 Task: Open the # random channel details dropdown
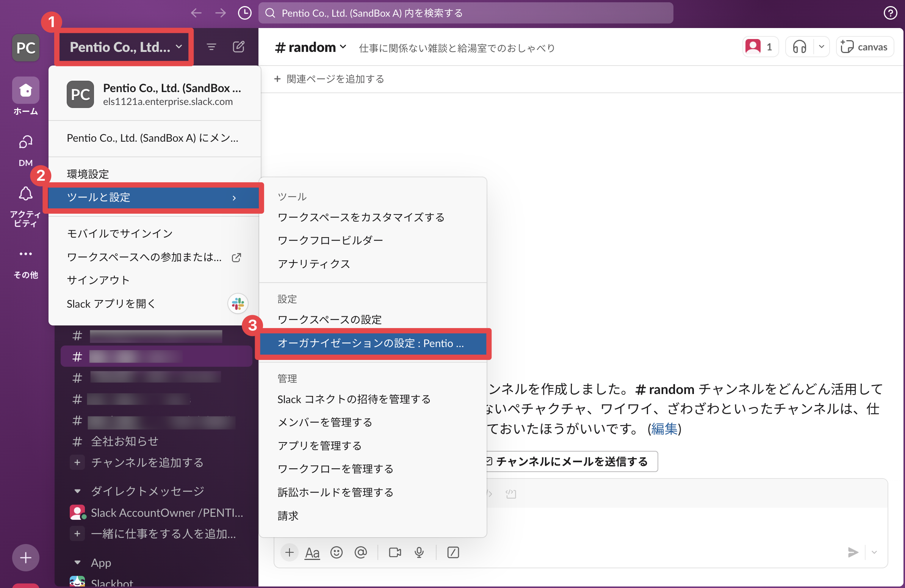tap(310, 47)
